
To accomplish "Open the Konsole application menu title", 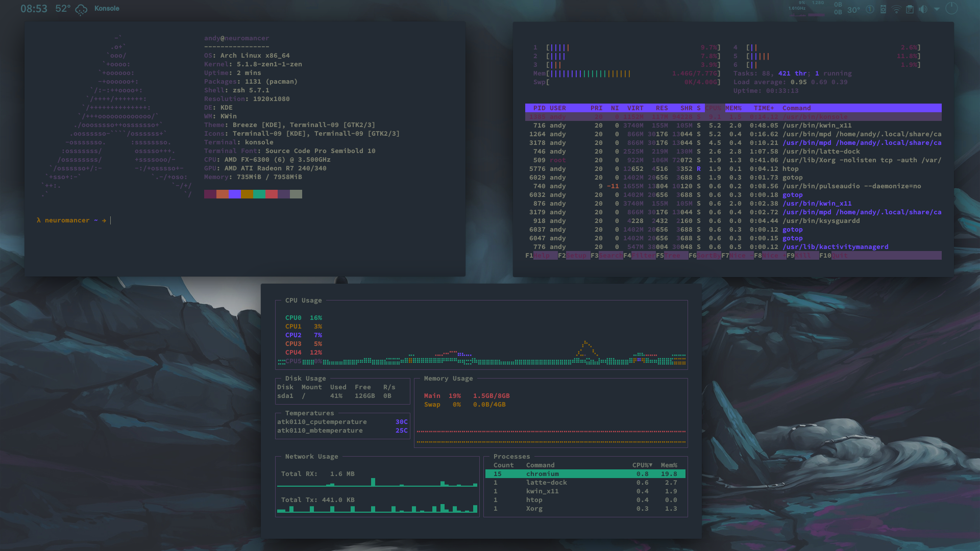I will pos(107,9).
